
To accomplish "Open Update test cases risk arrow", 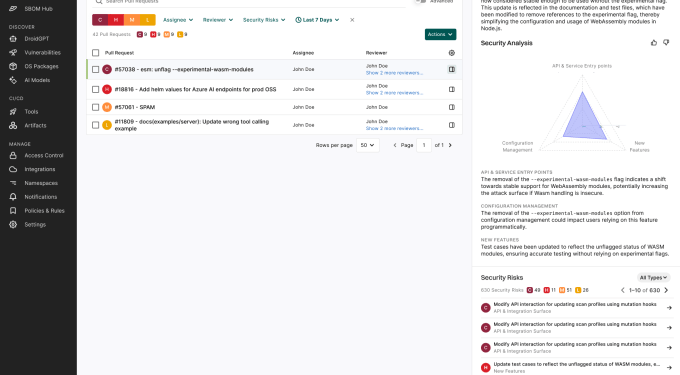I will click(x=669, y=368).
